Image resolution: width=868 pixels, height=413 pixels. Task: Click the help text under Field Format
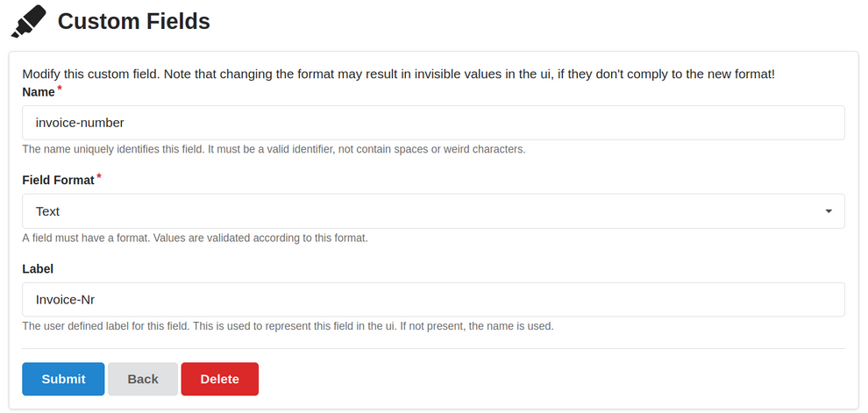(x=195, y=238)
